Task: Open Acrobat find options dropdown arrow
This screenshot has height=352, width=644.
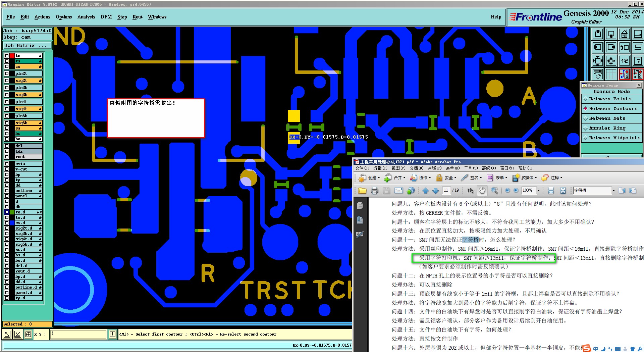Action: point(614,191)
